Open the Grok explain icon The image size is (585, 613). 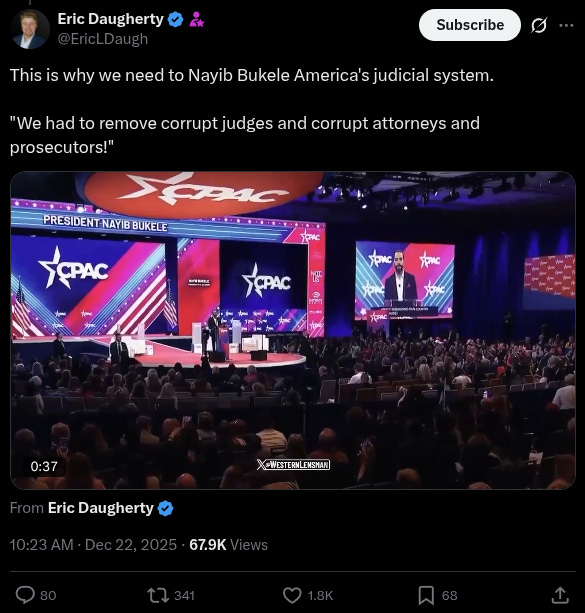[x=538, y=25]
